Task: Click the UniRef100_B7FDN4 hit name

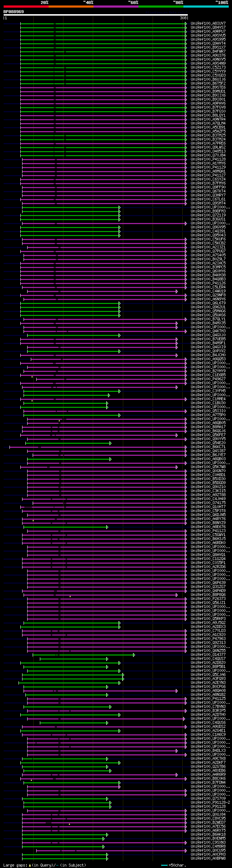Action: (x=208, y=782)
